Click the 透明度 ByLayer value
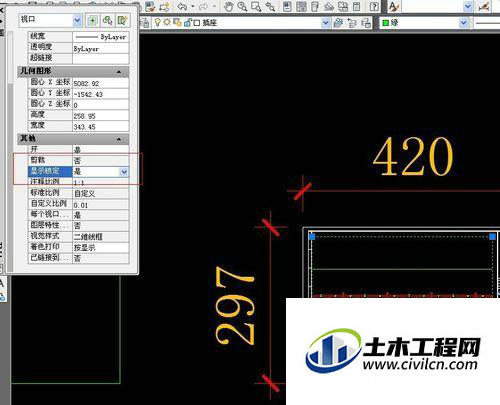Image resolution: width=500 pixels, height=405 pixels. pyautogui.click(x=101, y=49)
